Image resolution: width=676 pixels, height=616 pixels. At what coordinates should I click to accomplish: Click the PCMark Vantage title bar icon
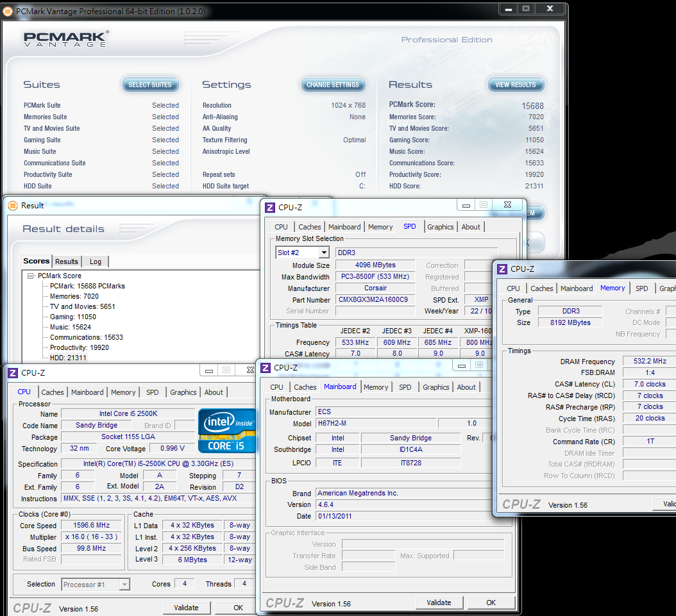pos(8,11)
